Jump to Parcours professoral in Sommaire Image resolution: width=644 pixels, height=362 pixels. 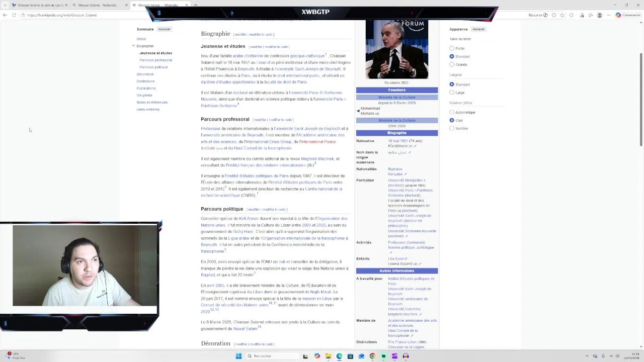coord(156,60)
